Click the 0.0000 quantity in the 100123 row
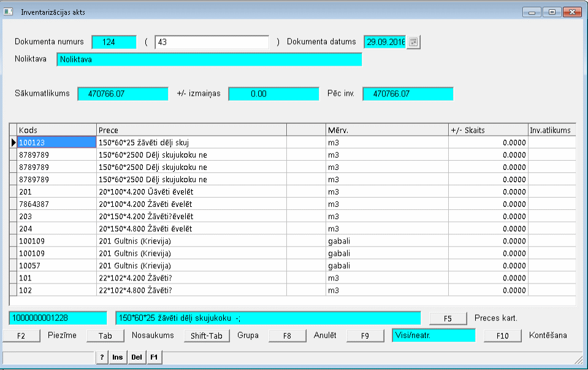The height and width of the screenshot is (370, 588). click(x=488, y=142)
